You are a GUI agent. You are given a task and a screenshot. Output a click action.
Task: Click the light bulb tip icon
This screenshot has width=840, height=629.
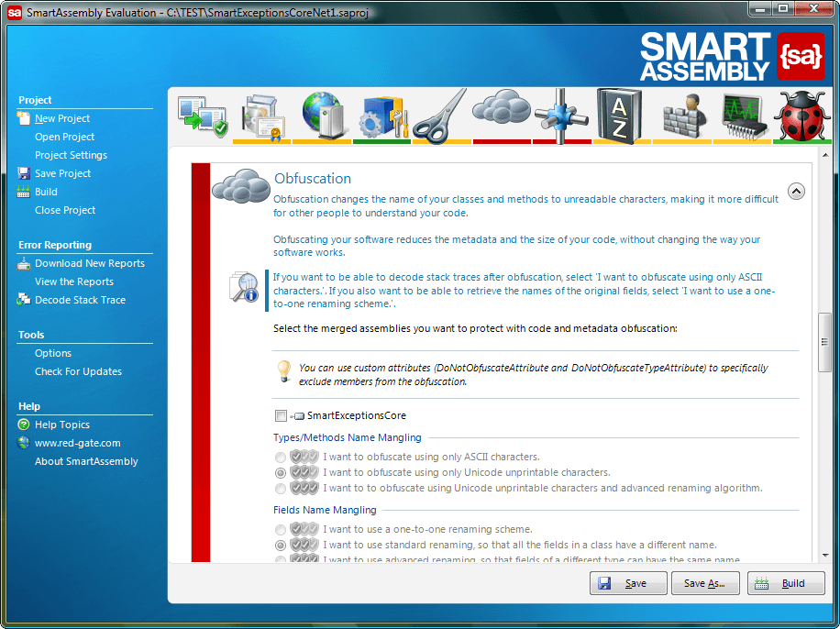(x=284, y=371)
